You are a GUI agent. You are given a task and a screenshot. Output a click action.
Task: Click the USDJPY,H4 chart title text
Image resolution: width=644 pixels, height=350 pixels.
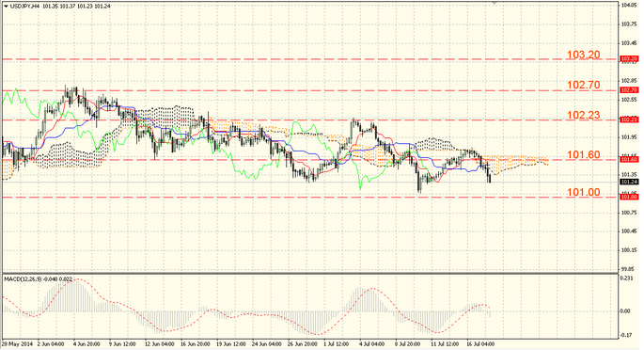(x=24, y=7)
